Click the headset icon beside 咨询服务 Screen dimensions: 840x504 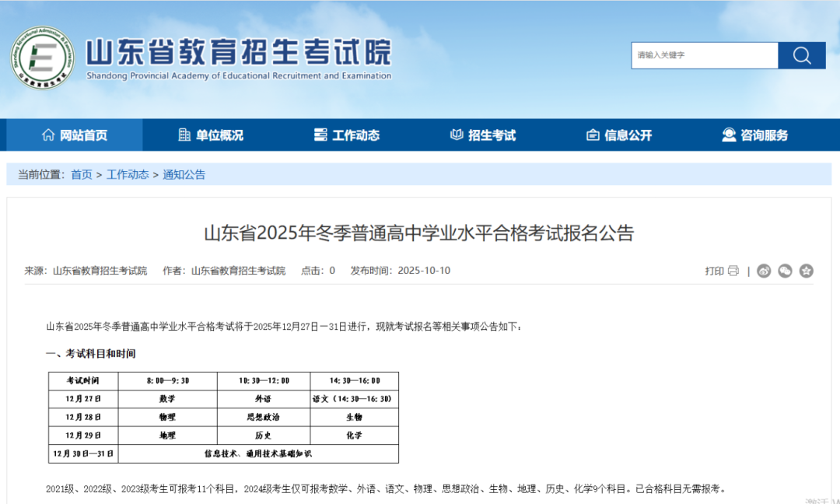[729, 135]
